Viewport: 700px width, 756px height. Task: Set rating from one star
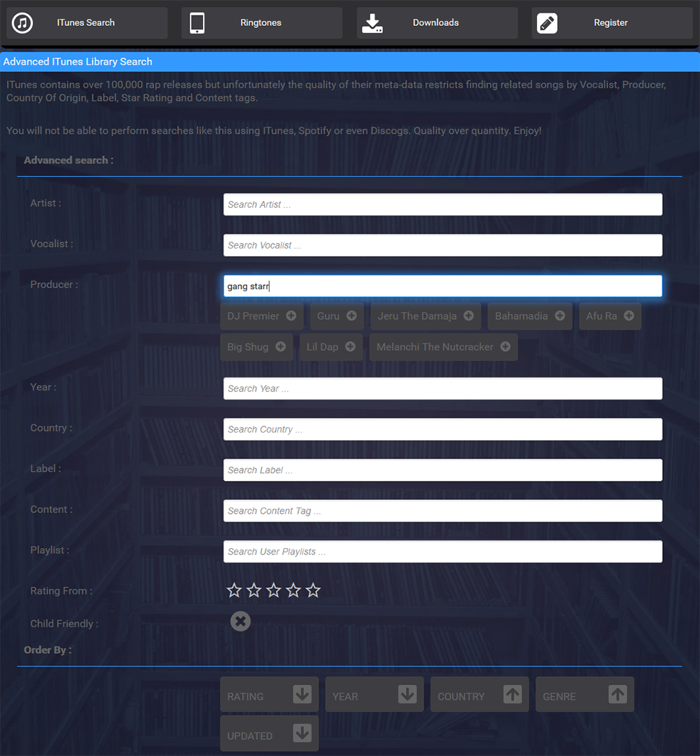[234, 590]
